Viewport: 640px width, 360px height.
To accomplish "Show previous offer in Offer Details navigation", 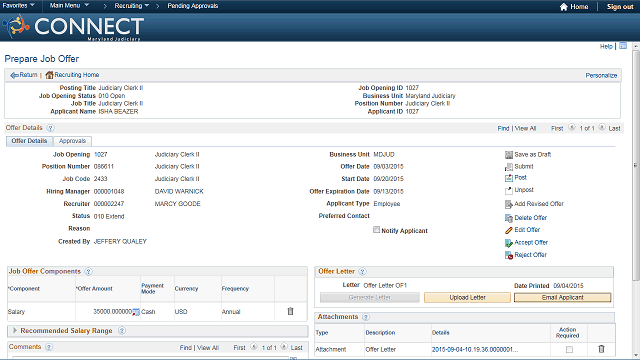I will (x=572, y=128).
